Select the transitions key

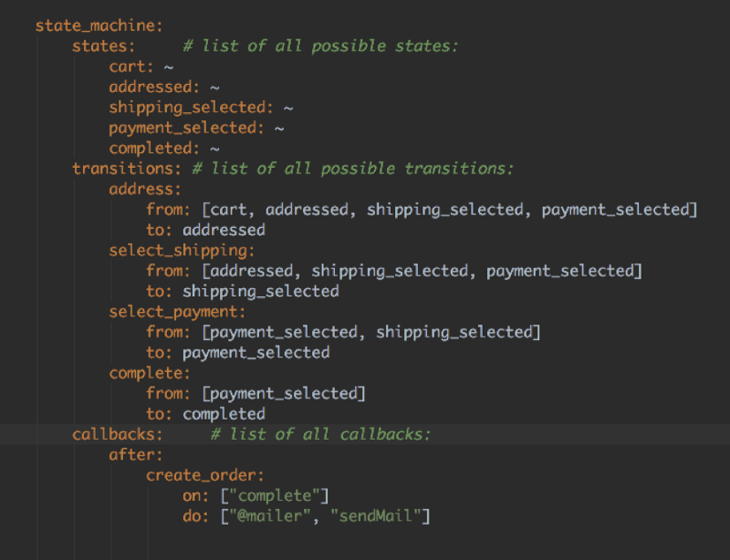pyautogui.click(x=127, y=169)
